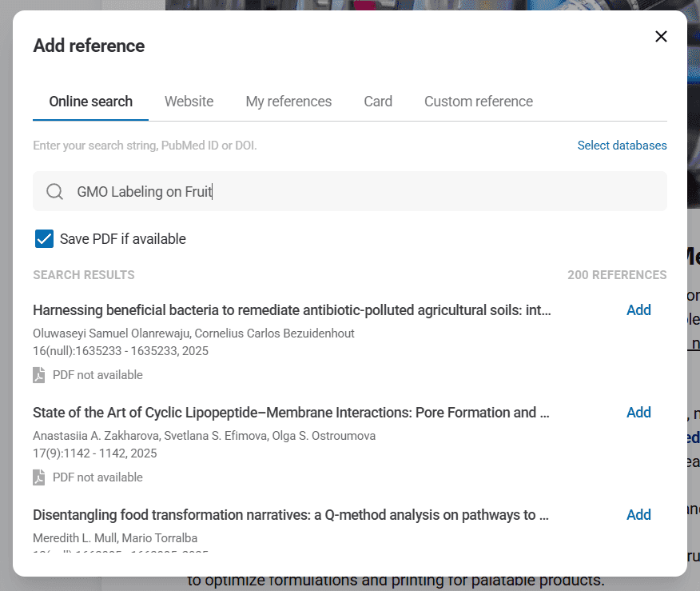The width and height of the screenshot is (700, 591).
Task: Click PDF not available text of first result
Action: (x=97, y=375)
